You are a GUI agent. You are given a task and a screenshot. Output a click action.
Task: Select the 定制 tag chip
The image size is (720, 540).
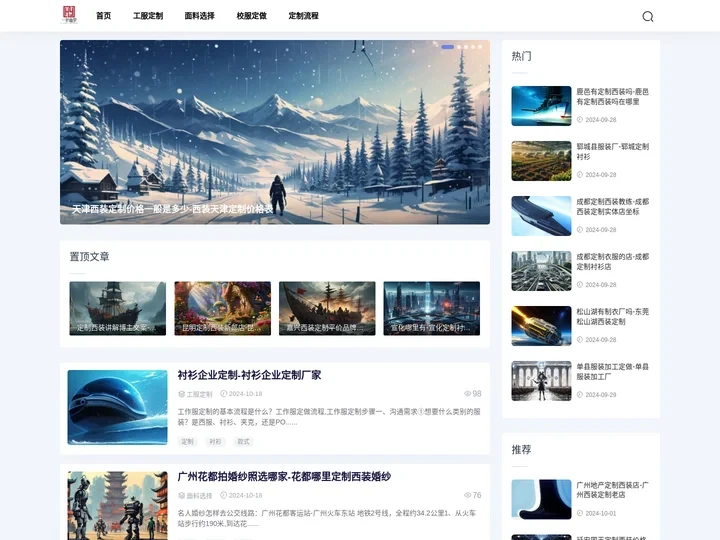coord(187,441)
